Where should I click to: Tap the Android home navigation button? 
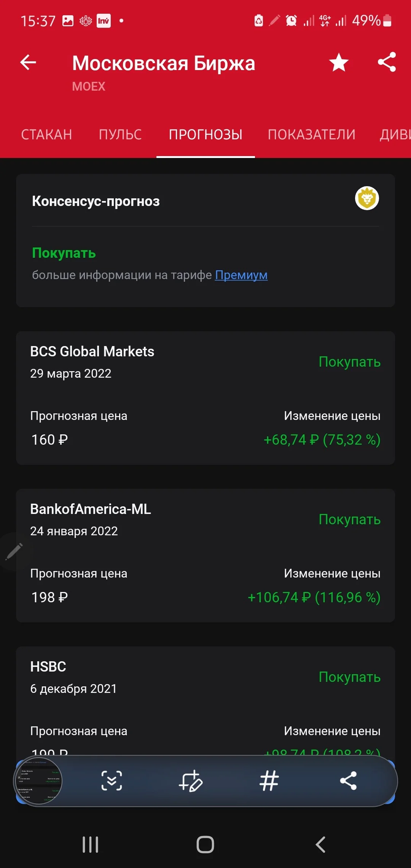click(205, 844)
